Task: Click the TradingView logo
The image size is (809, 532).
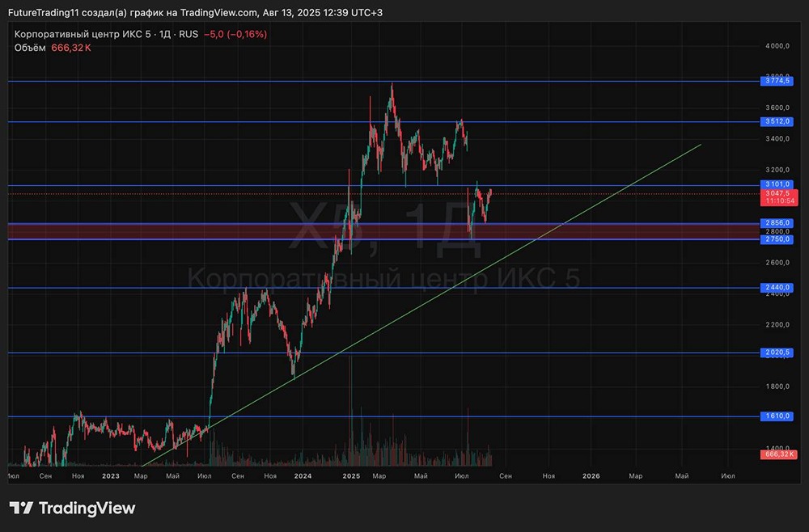Action: (x=73, y=509)
